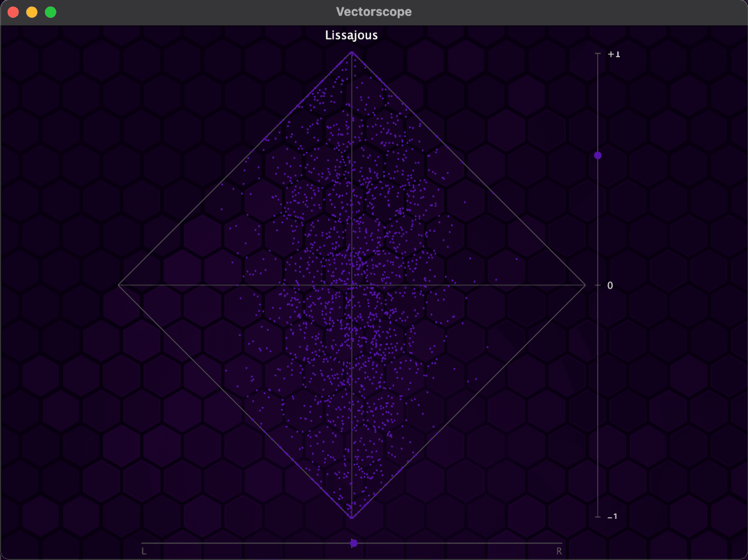Click the bottom vertex of the scope diamond
The image size is (748, 560).
(x=352, y=518)
